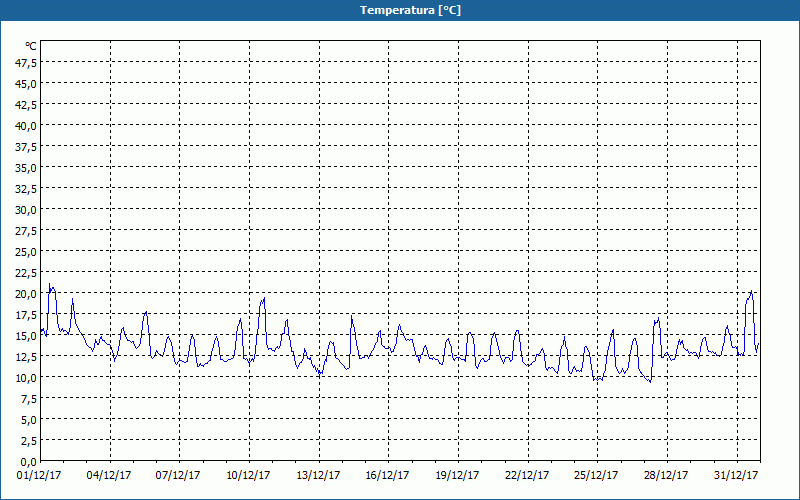This screenshot has width=800, height=500.
Task: Click the 31/12/17 date label
Action: [736, 475]
